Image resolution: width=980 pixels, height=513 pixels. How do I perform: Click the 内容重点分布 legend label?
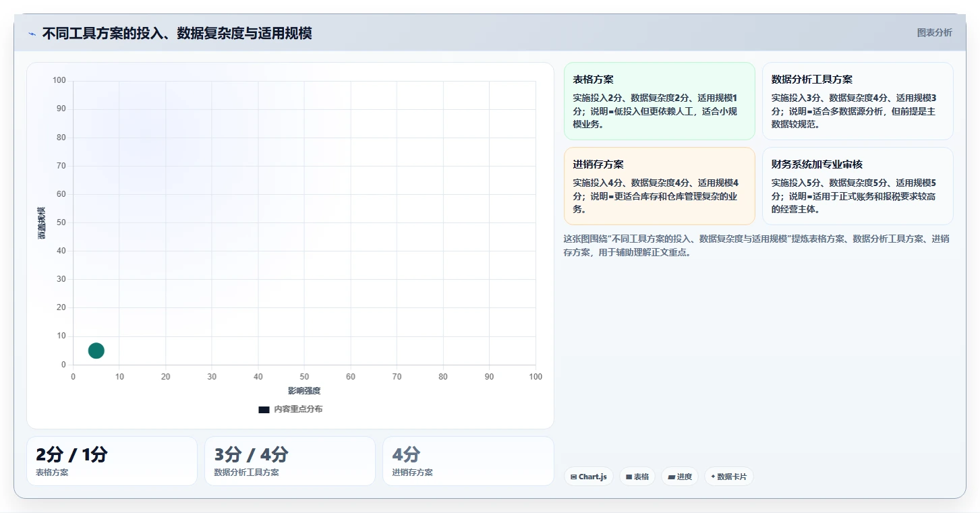pos(297,409)
